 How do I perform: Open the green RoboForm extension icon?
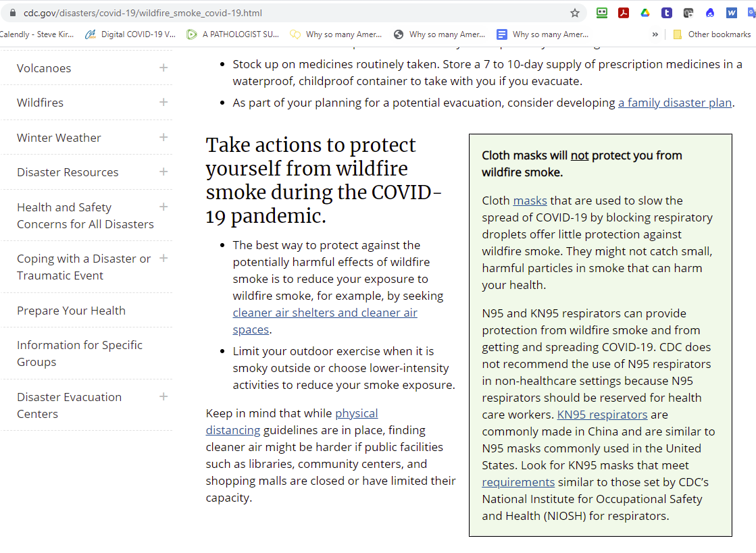(602, 13)
